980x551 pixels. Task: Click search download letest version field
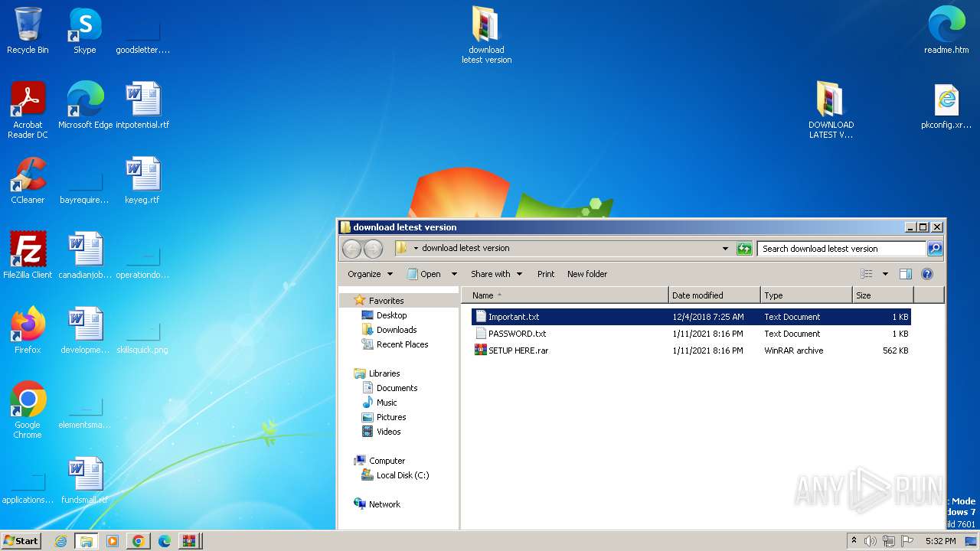coord(841,249)
